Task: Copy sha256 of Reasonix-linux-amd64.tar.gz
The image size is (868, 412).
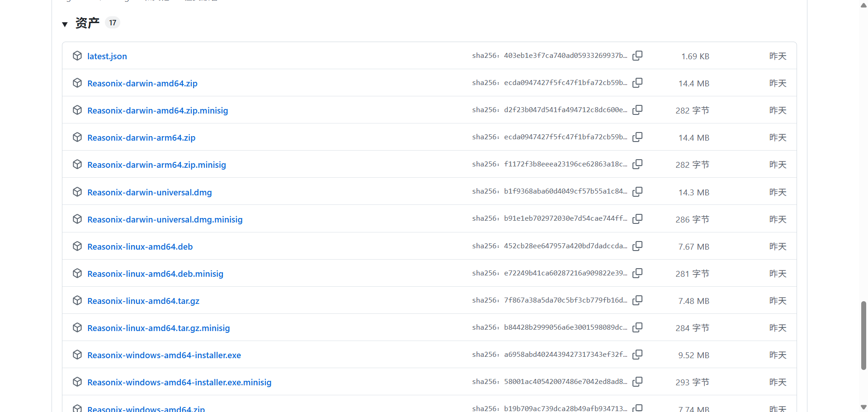Action: tap(637, 300)
